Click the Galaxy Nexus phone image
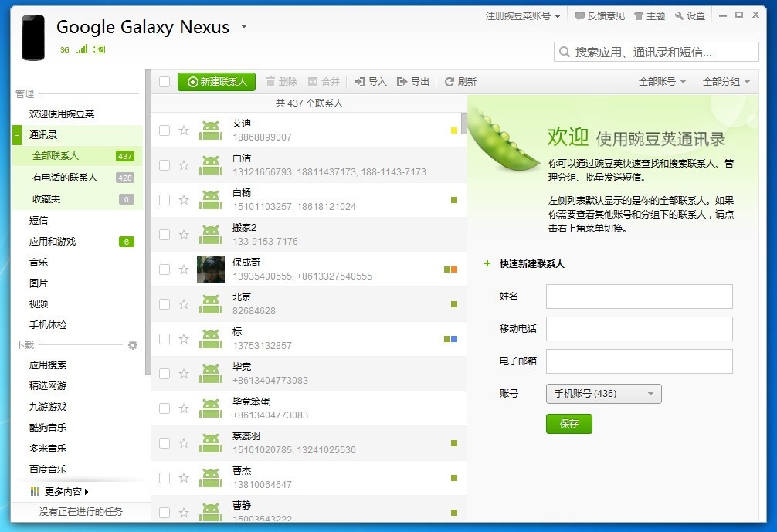Viewport: 777px width, 532px height. coord(33,38)
